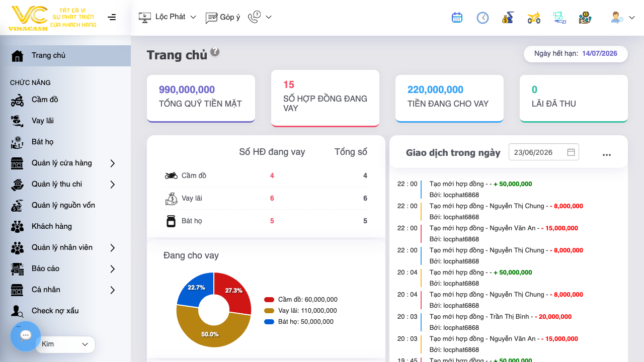Click the Tổng số column header
This screenshot has width=644, height=362.
pos(351,152)
